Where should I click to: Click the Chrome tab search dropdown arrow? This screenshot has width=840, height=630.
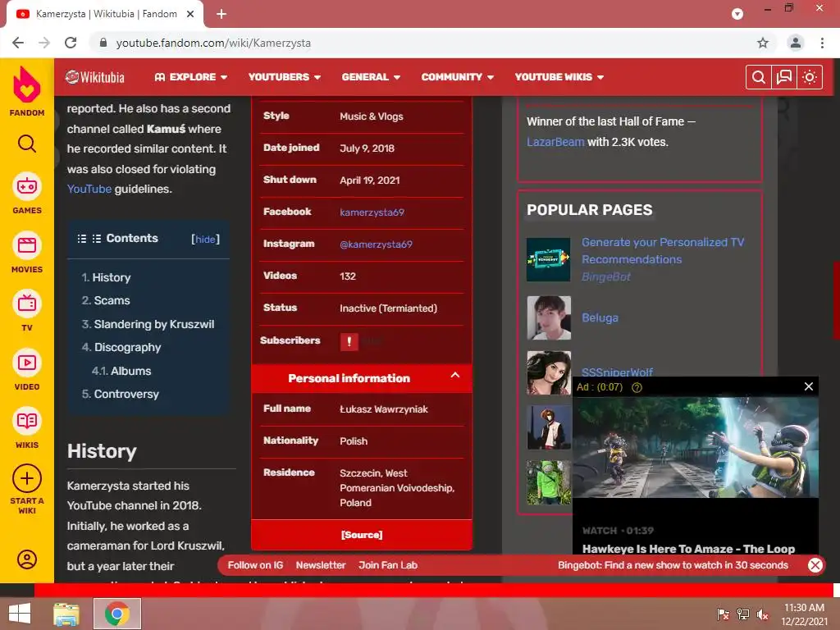coord(737,14)
